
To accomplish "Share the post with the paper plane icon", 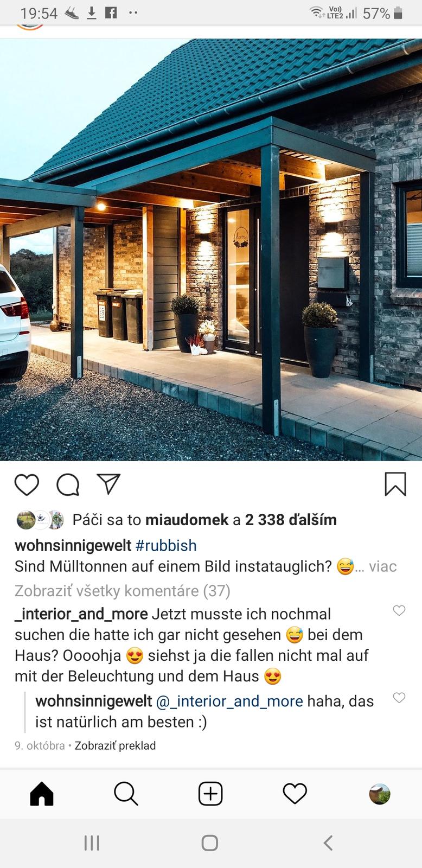I will pyautogui.click(x=108, y=484).
